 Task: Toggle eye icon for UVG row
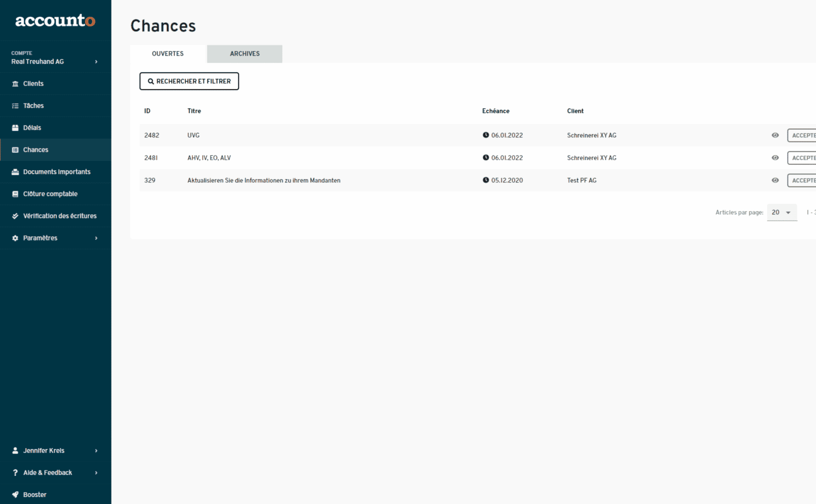coord(775,135)
